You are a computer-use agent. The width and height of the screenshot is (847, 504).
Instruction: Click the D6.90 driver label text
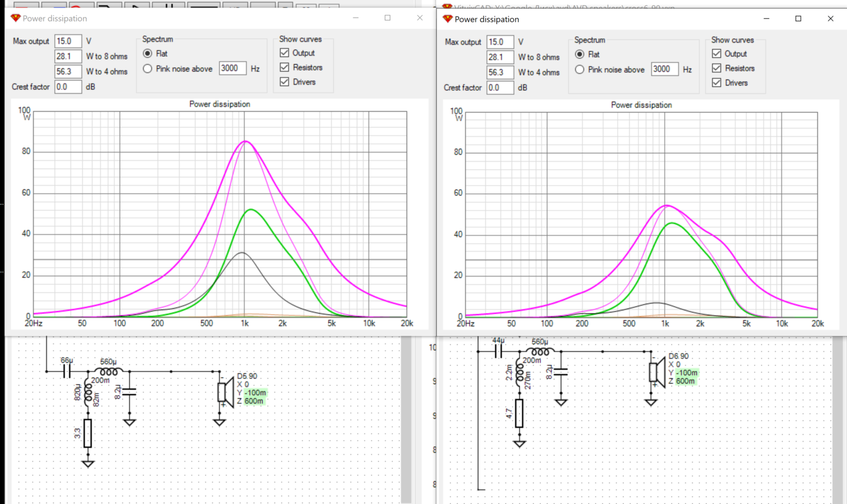tap(679, 356)
